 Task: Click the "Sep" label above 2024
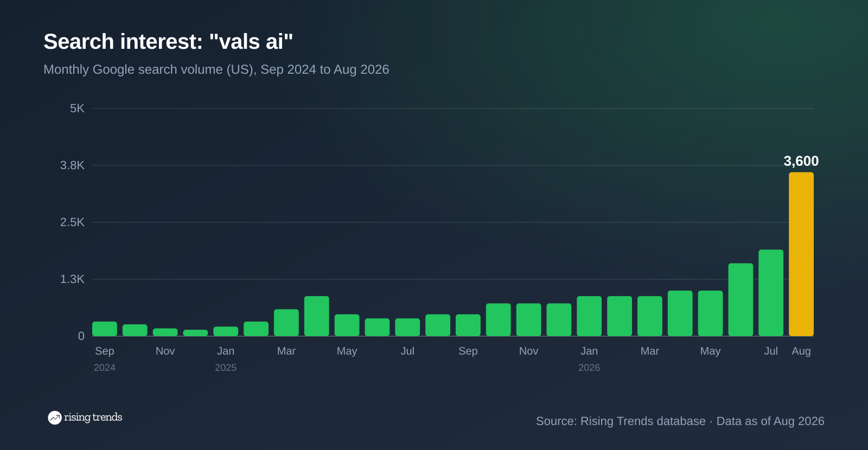point(105,351)
